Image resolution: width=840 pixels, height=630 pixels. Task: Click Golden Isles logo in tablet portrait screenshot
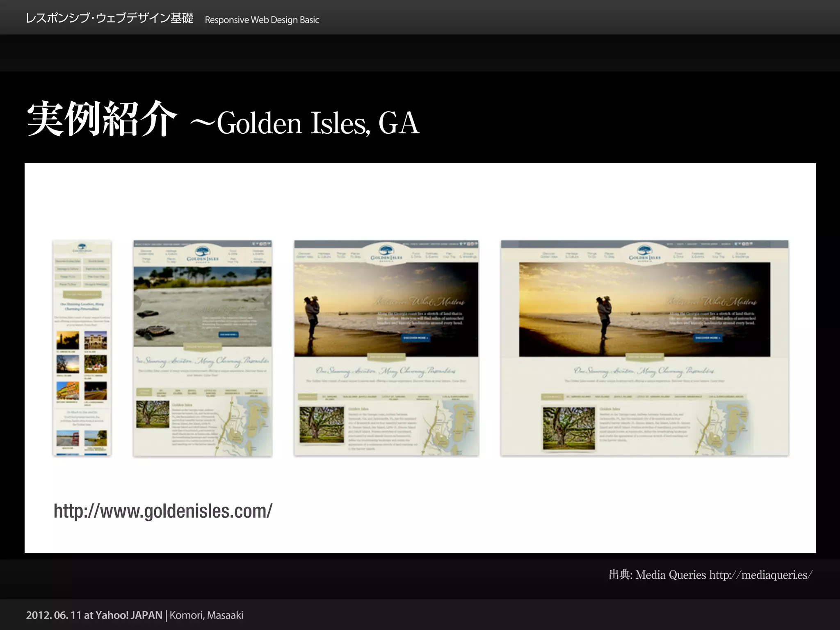click(x=203, y=255)
